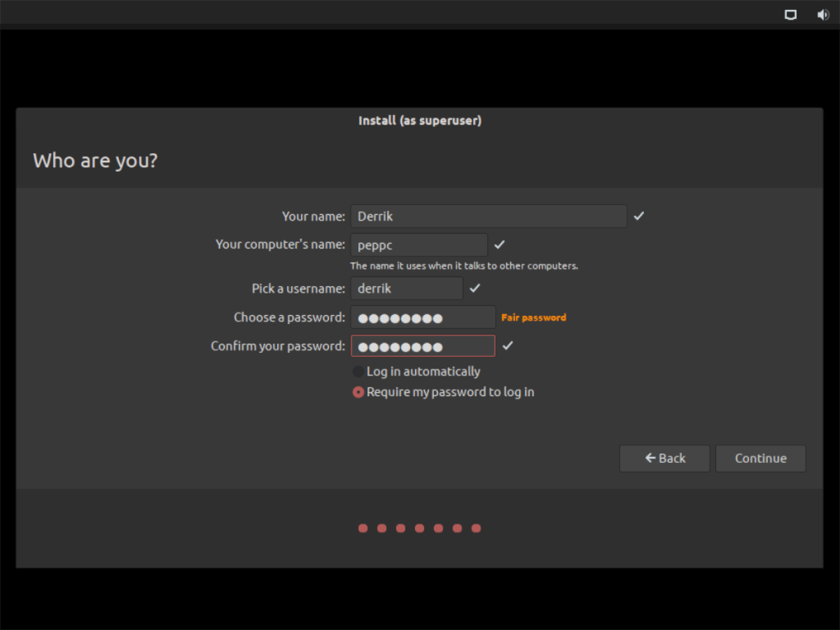840x630 pixels.
Task: Select the Log in automatically option
Action: click(358, 372)
